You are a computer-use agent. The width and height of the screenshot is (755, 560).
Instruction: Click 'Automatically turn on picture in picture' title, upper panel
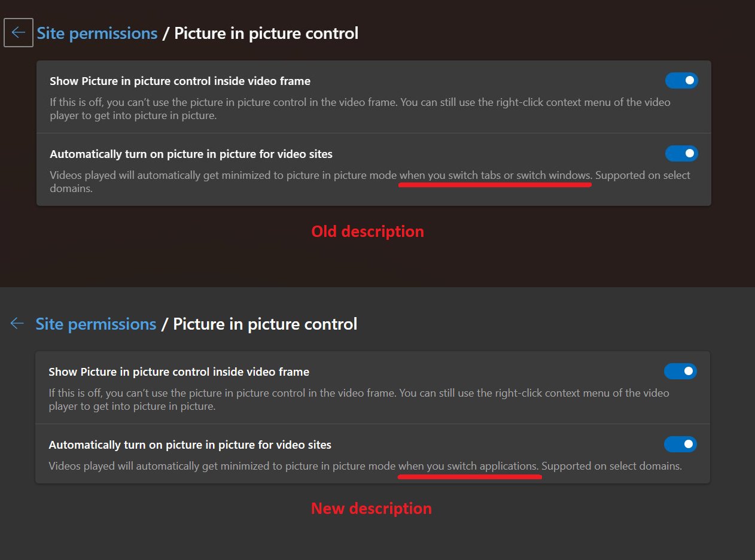191,154
